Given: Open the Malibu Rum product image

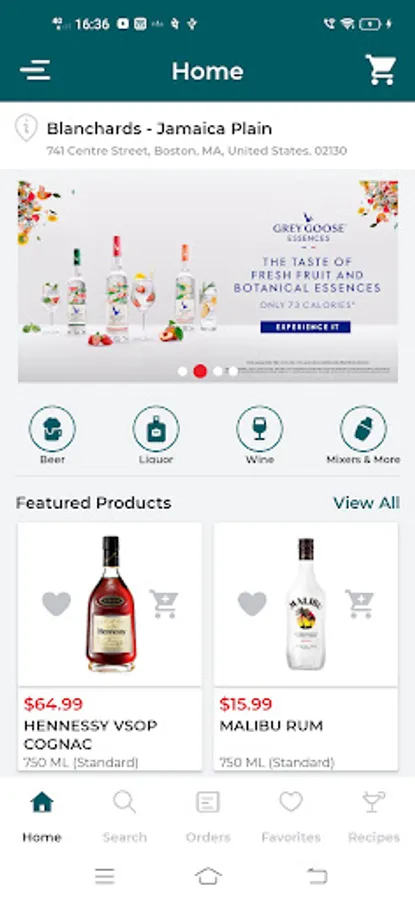Looking at the screenshot, I should (x=306, y=604).
